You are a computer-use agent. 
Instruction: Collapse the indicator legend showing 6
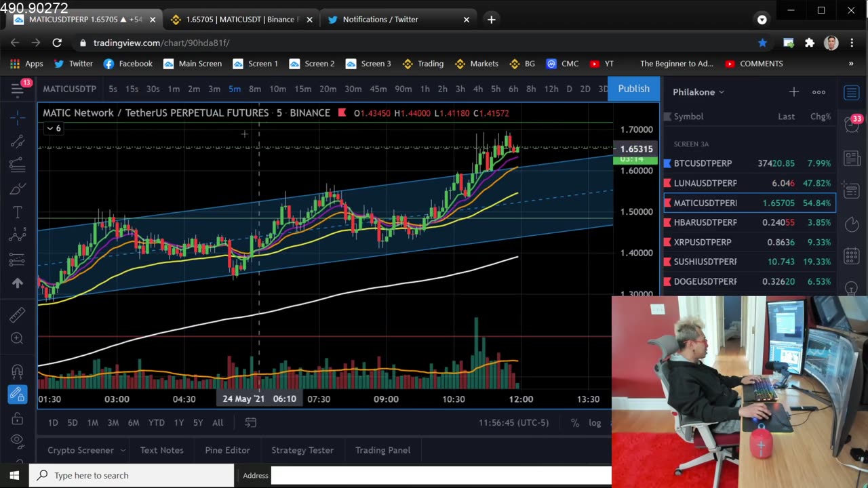pos(54,128)
